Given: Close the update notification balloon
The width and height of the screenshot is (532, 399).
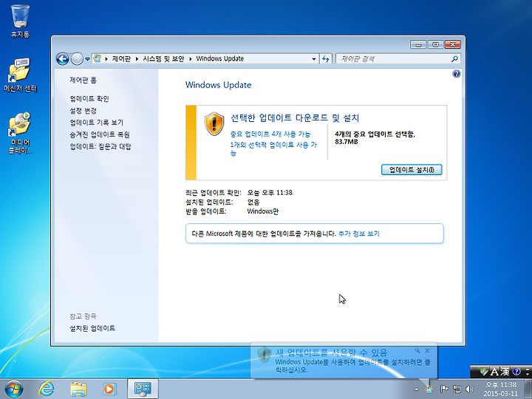Looking at the screenshot, I should pyautogui.click(x=428, y=350).
